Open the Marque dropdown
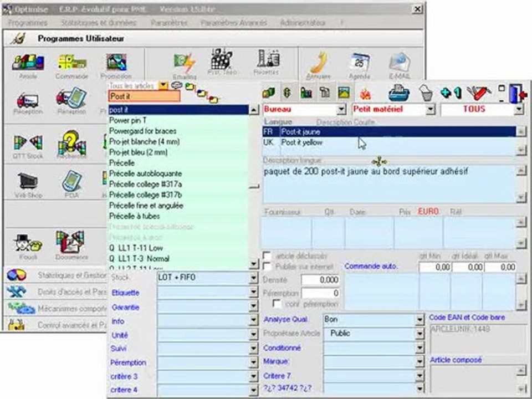 [x=420, y=362]
